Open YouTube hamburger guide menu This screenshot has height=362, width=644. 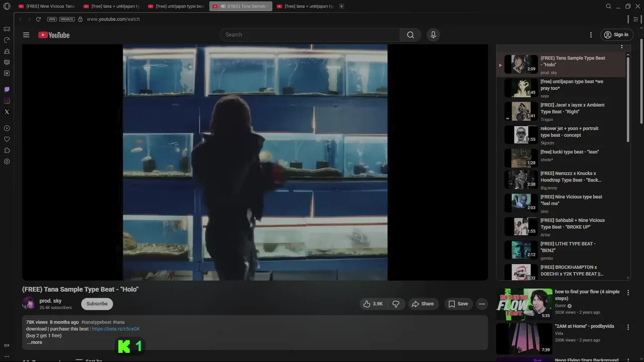(x=26, y=35)
